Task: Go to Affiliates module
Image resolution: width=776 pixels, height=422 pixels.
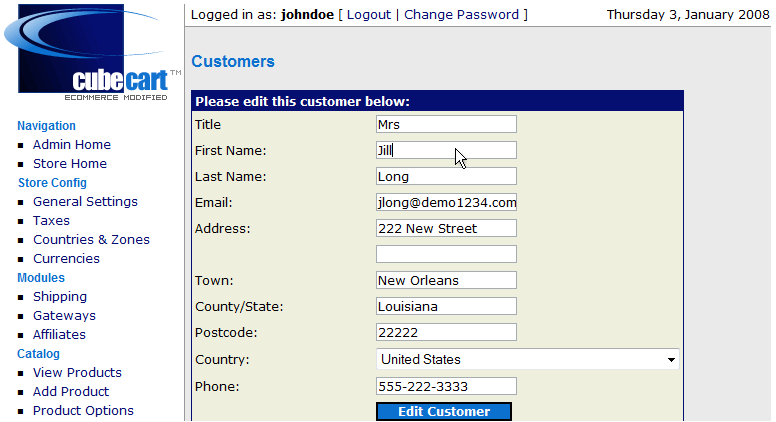Action: [x=59, y=335]
